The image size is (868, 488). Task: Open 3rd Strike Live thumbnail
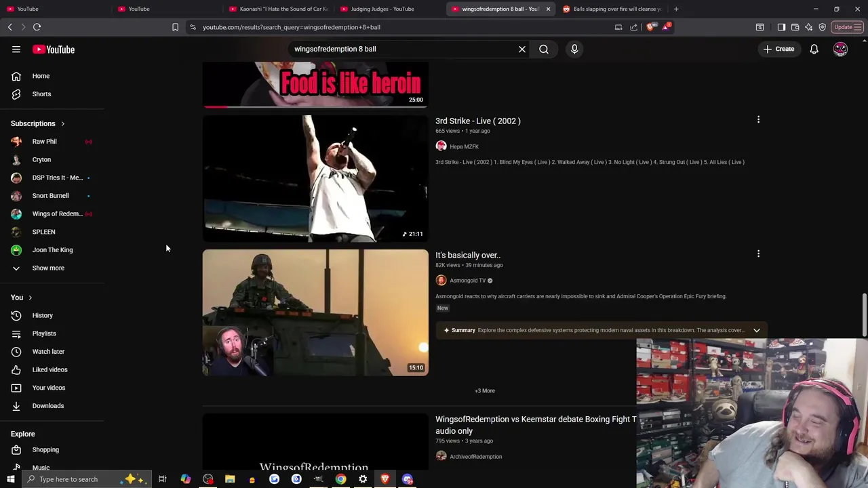click(315, 178)
